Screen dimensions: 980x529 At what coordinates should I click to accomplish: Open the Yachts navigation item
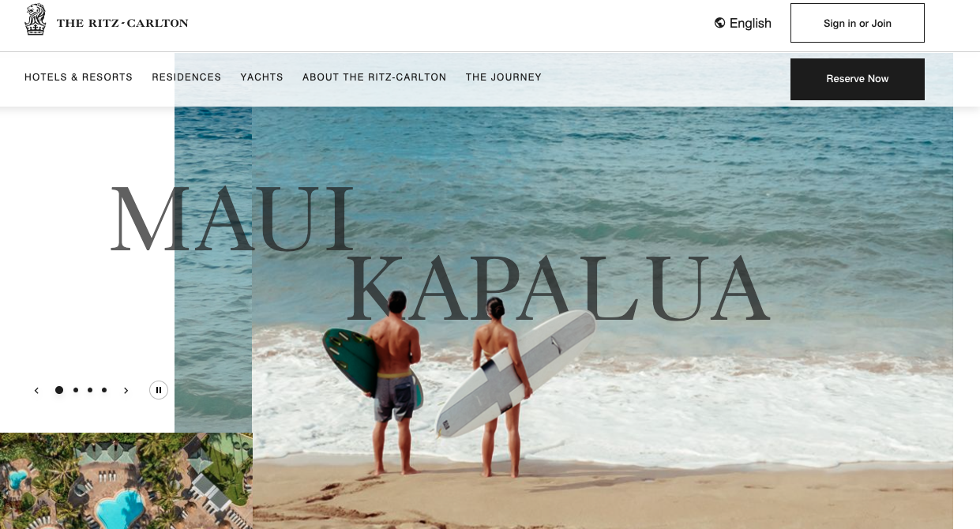tap(261, 77)
